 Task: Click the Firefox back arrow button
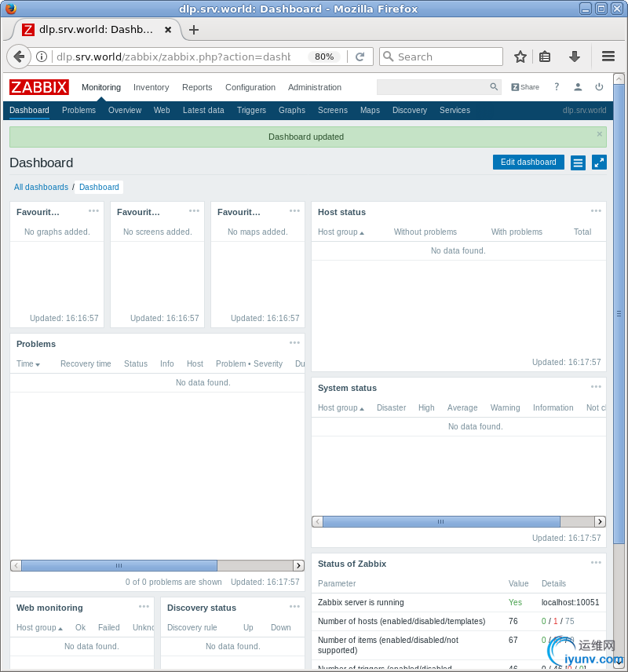coord(19,57)
